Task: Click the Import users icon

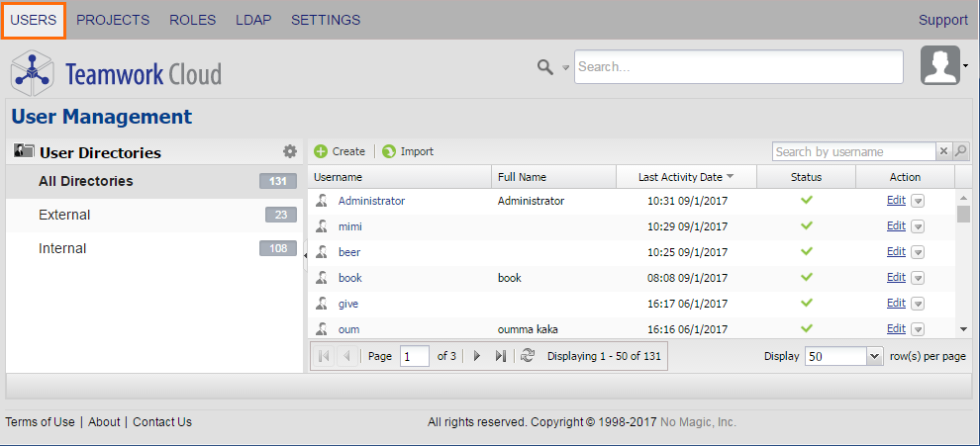Action: 389,151
